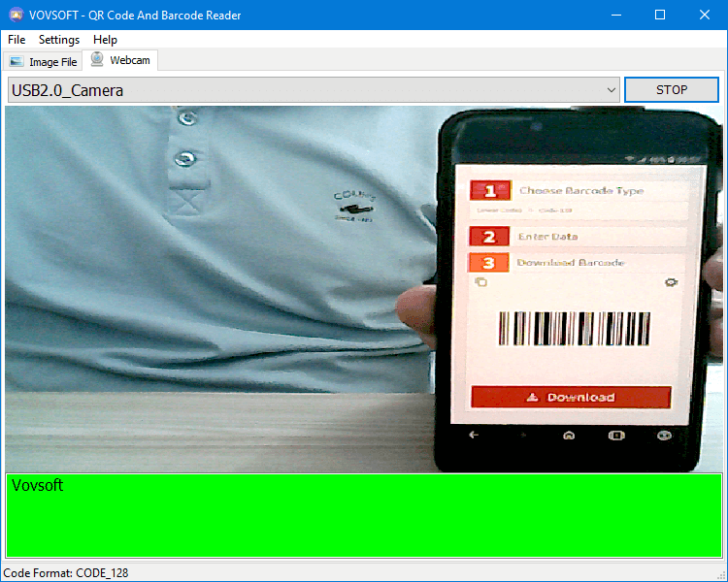
Task: Open the Help menu
Action: click(x=105, y=40)
